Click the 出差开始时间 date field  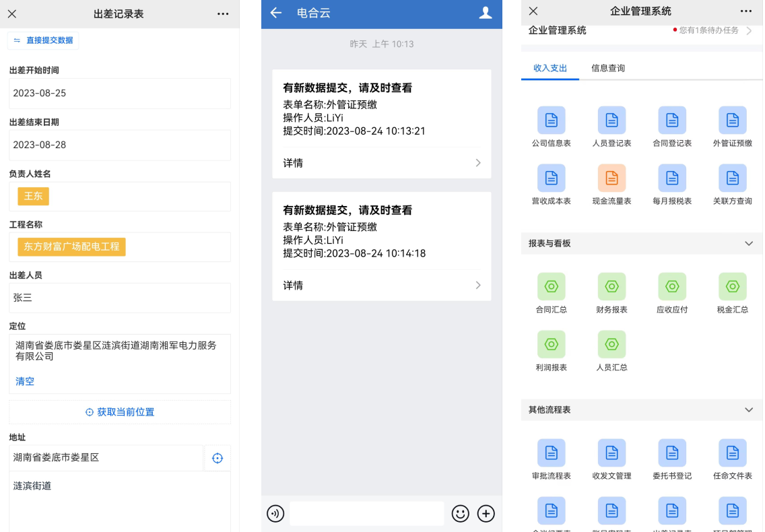(120, 94)
